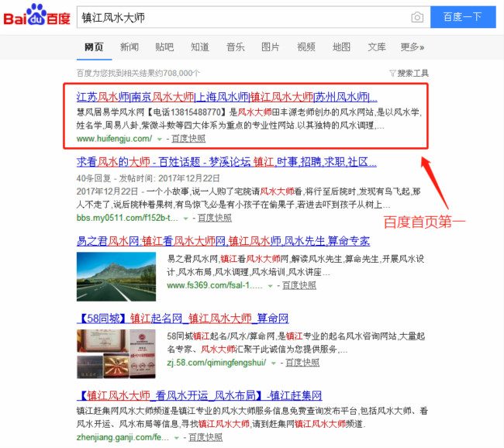Expand dropdown arrow beside www.fs369.com
Viewport: 504px width, 448px height.
pyautogui.click(x=271, y=286)
